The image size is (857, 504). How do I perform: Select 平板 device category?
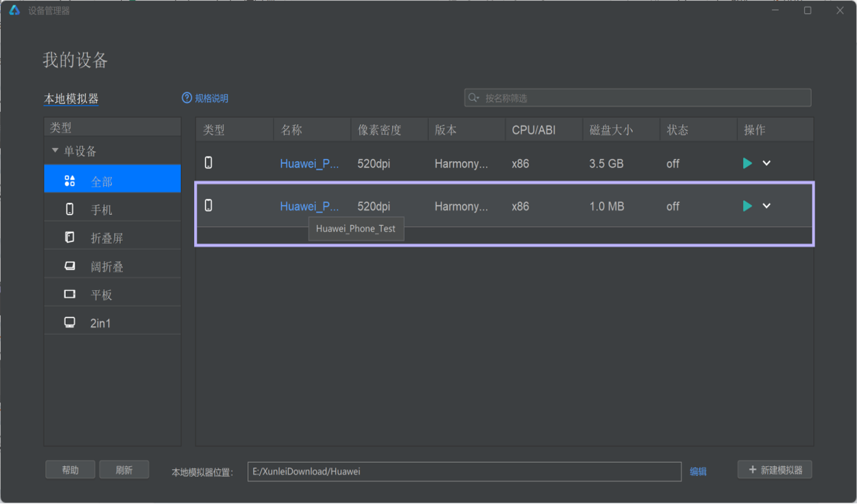click(x=112, y=295)
